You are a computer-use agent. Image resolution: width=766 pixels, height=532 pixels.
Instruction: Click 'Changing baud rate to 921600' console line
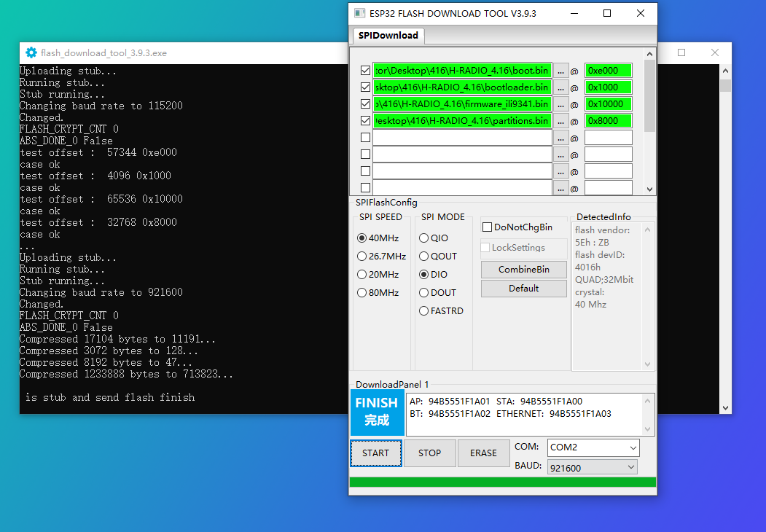[x=101, y=293]
